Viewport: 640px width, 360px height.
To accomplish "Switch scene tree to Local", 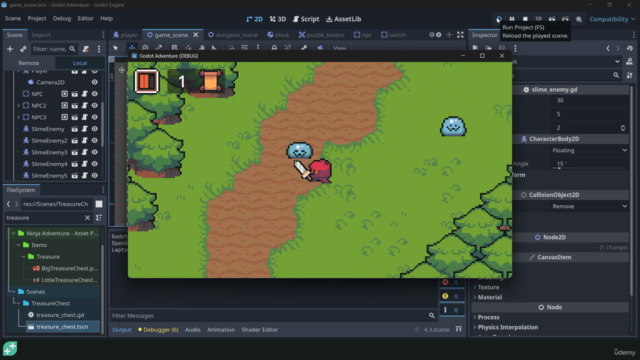I will coord(80,63).
